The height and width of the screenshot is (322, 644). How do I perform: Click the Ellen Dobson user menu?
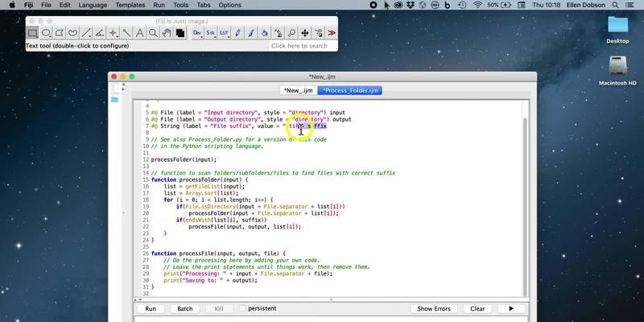[585, 5]
